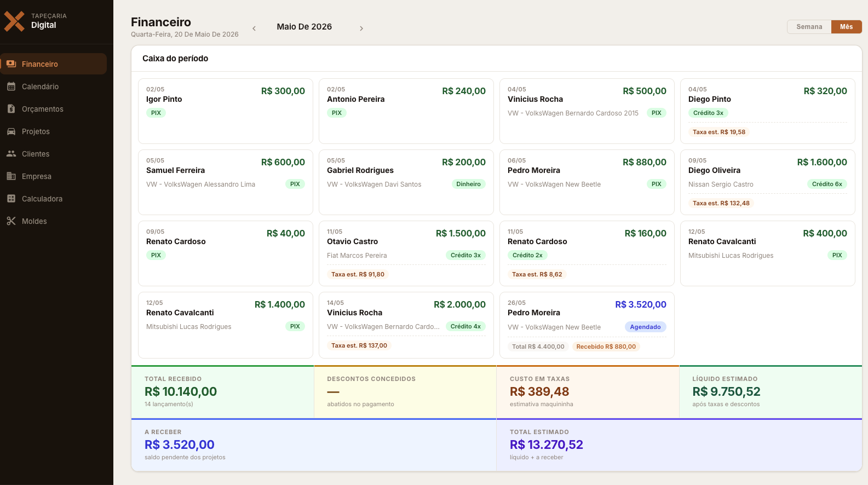Screen dimensions: 868x485
Task: Click Crédito 6x badge on Diego Oliveira
Action: pos(827,184)
